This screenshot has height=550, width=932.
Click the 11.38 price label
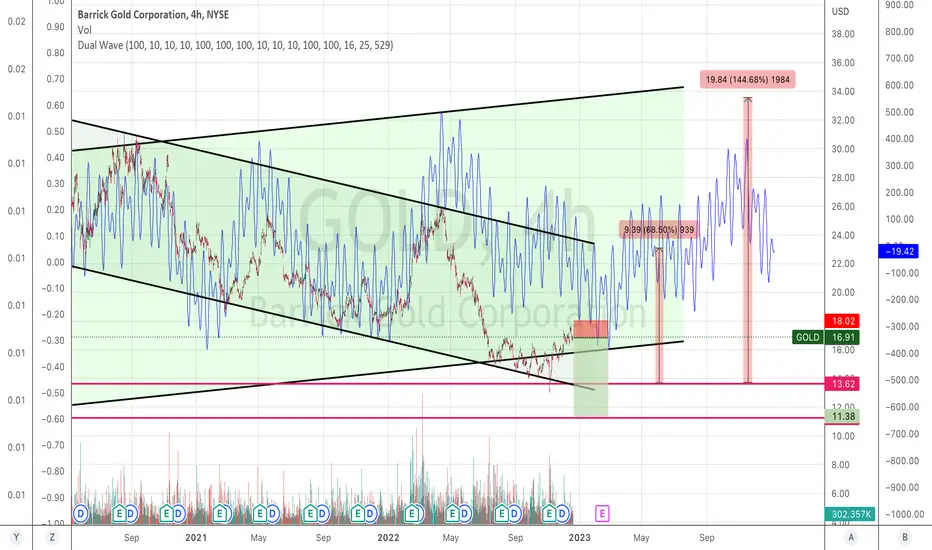843,416
